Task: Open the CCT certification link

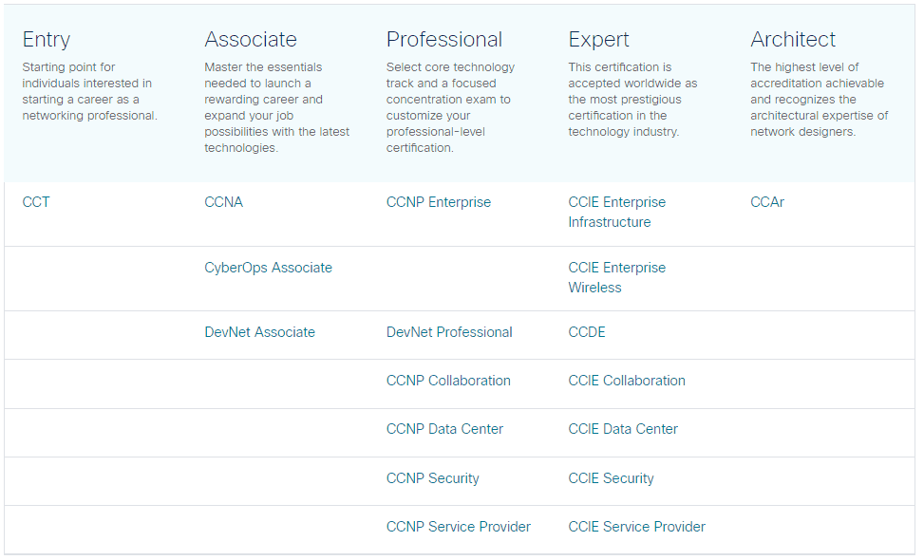Action: (36, 202)
